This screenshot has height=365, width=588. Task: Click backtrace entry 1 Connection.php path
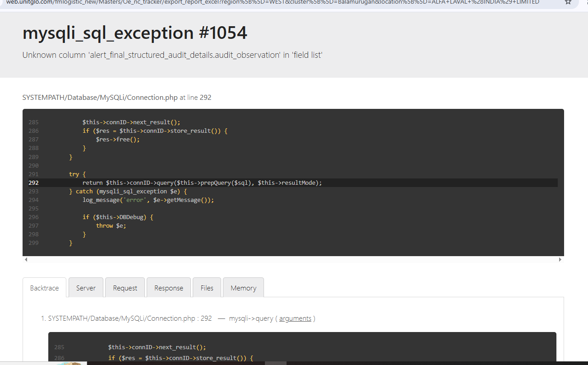point(130,318)
